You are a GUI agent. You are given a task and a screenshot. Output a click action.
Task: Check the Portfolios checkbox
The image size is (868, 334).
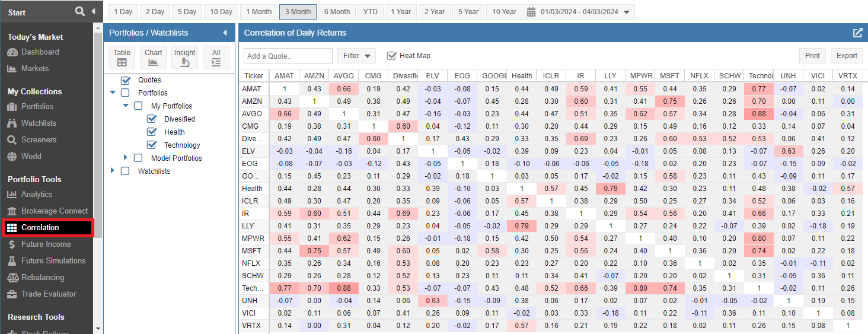[x=125, y=93]
